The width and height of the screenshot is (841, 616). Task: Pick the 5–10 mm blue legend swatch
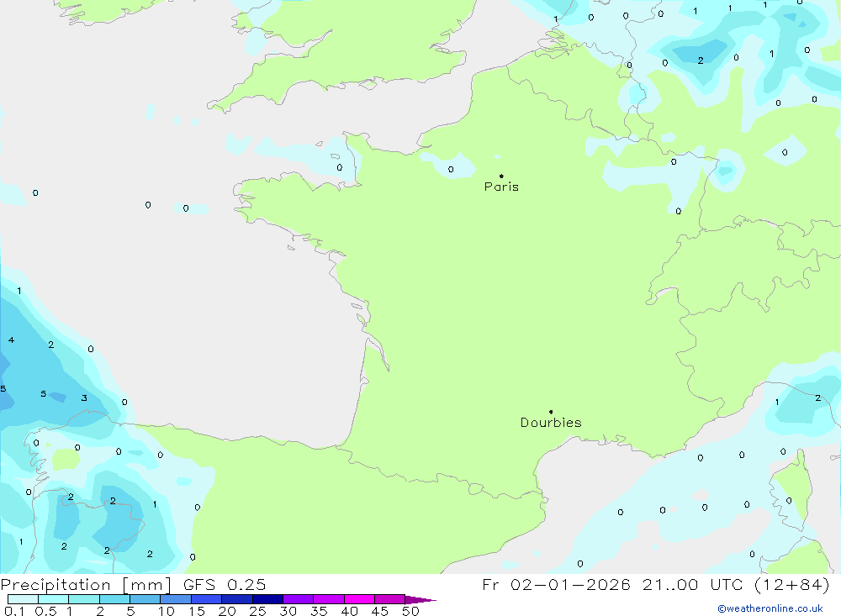145,599
